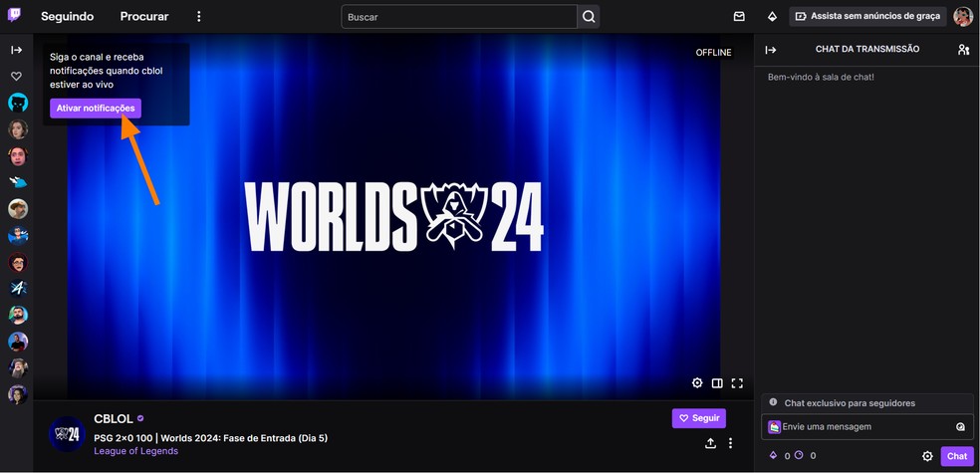
Task: Open the user profile avatar menu
Action: click(963, 17)
